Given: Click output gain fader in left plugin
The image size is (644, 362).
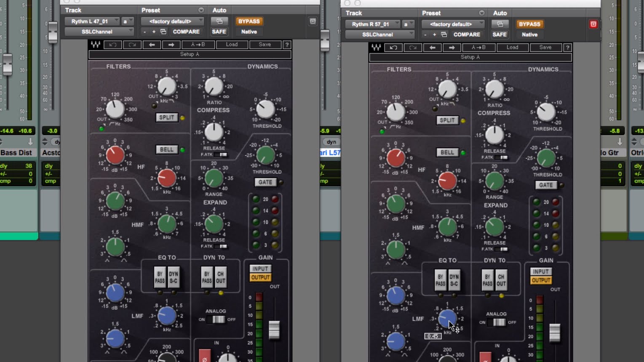Looking at the screenshot, I should click(x=274, y=330).
